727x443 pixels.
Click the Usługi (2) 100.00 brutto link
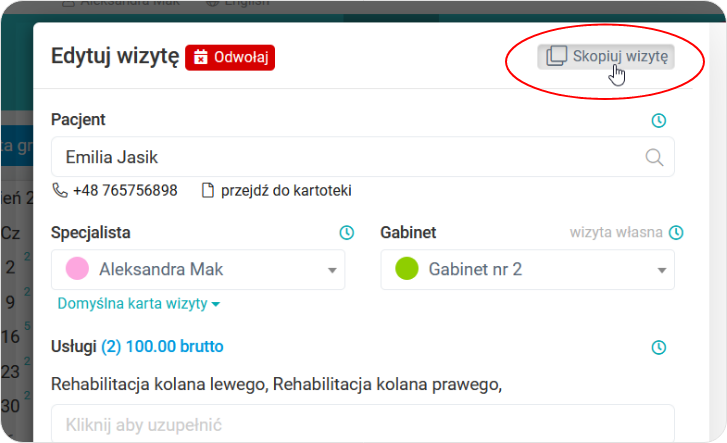tap(162, 347)
